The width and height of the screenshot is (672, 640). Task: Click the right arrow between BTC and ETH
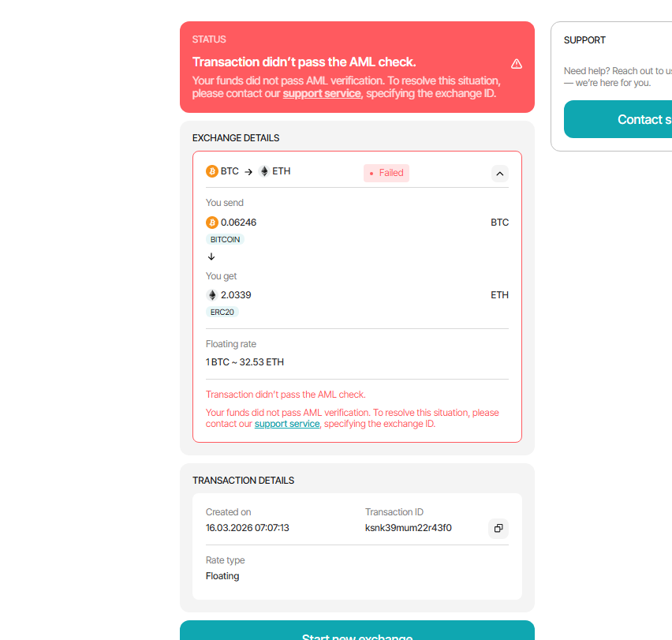tap(248, 171)
